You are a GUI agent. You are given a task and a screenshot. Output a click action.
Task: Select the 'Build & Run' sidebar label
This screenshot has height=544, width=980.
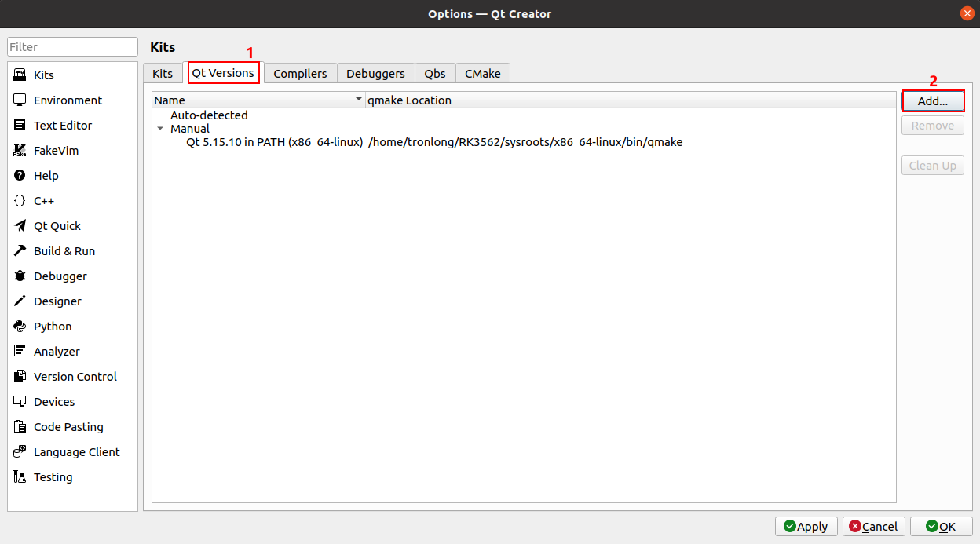click(x=64, y=251)
